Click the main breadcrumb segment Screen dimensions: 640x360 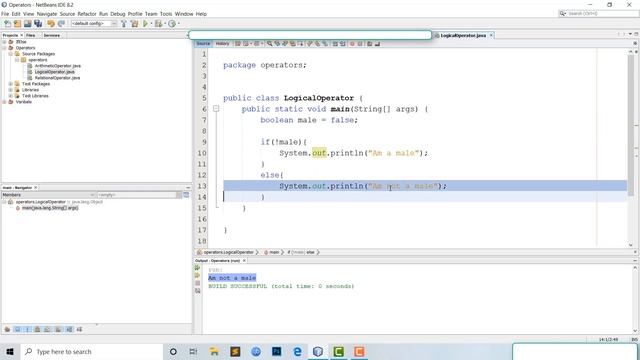[x=274, y=252]
